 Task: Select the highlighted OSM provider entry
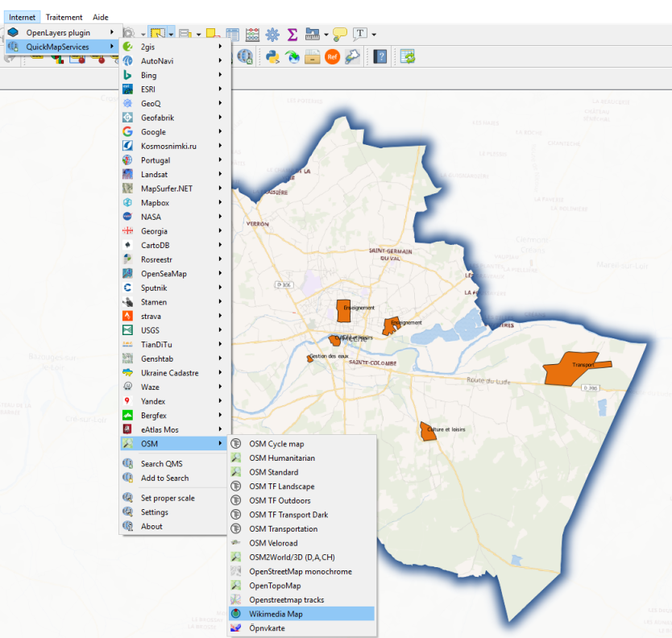click(x=174, y=444)
